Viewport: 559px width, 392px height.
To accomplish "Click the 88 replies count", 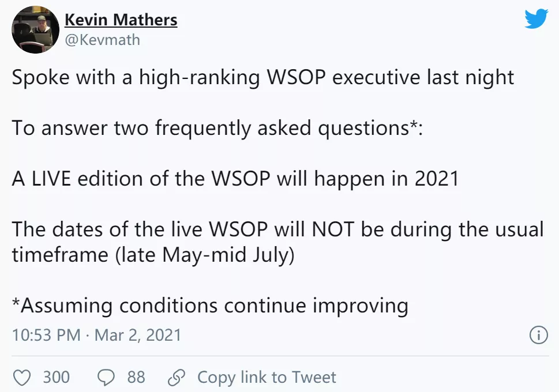I will (136, 377).
